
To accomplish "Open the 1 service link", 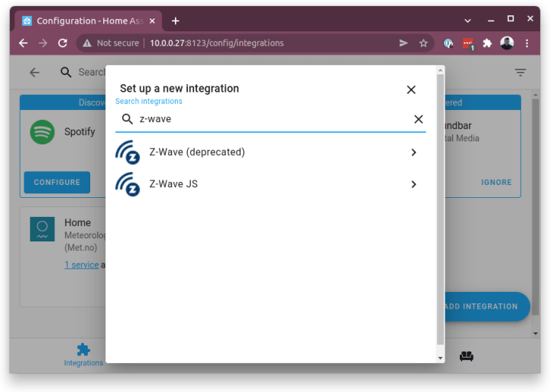I will [x=82, y=264].
